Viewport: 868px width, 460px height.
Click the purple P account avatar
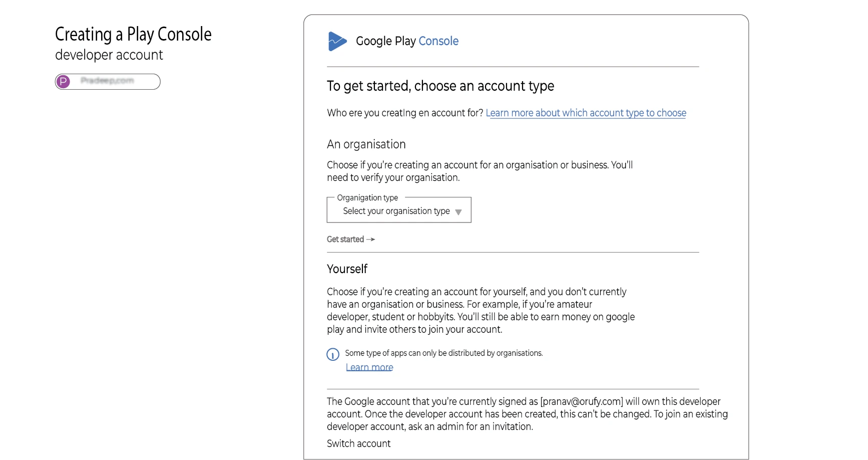[x=63, y=81]
